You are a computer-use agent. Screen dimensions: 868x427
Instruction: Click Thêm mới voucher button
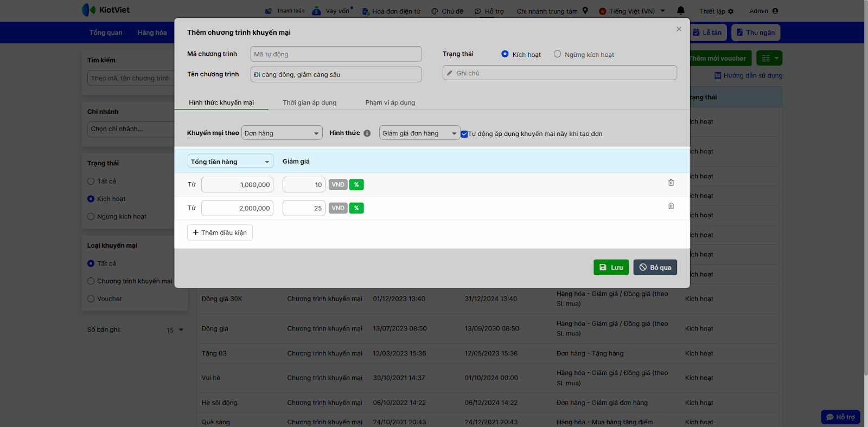pos(720,58)
